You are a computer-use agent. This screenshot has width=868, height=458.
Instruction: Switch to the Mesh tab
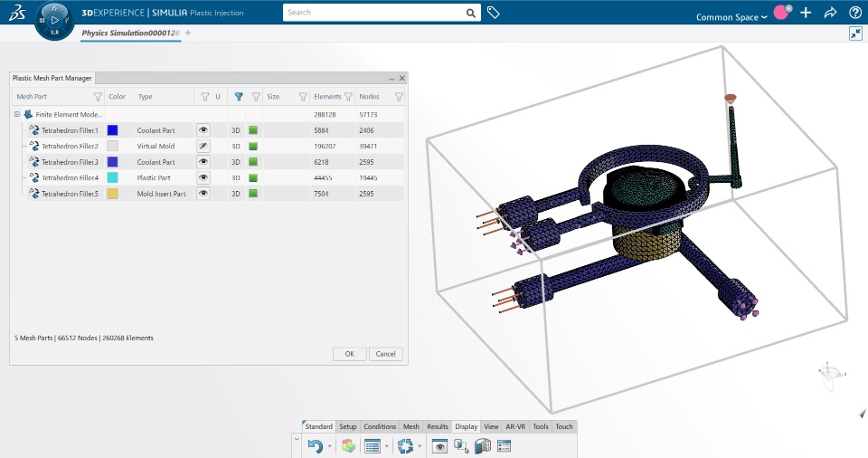pos(410,426)
